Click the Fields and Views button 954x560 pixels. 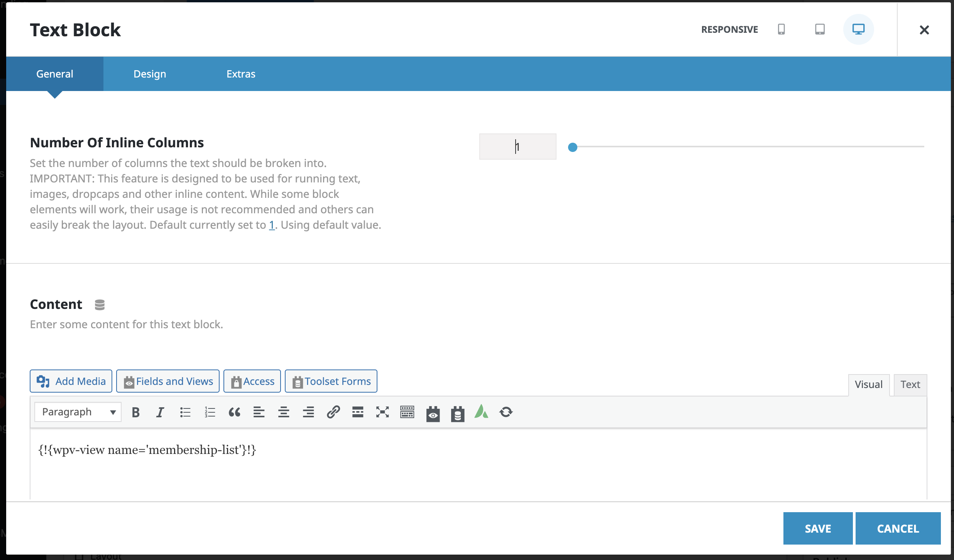pos(168,381)
